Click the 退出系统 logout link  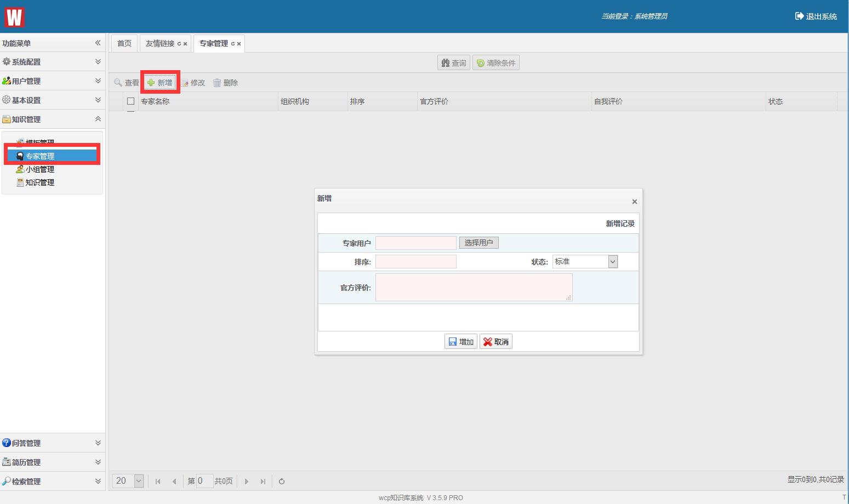pyautogui.click(x=816, y=16)
